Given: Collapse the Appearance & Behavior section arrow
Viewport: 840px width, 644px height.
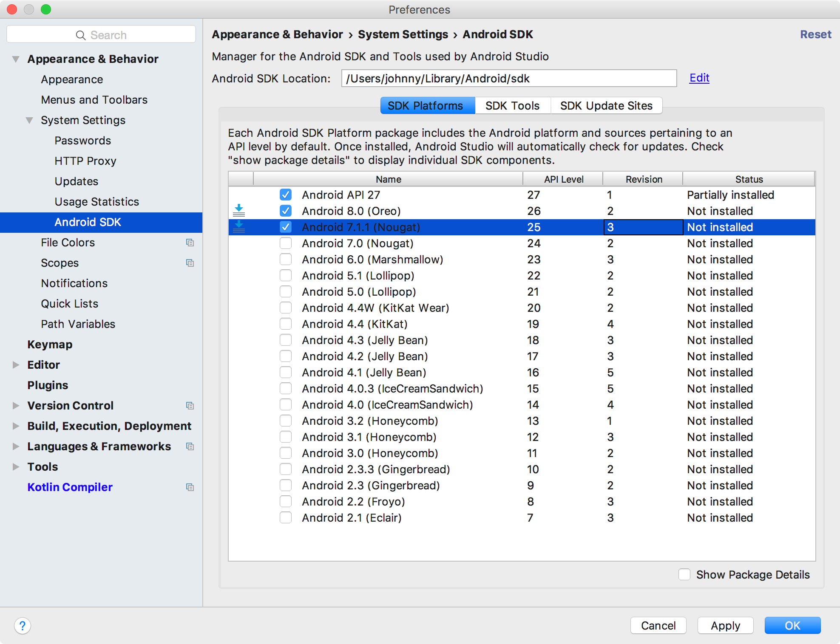Looking at the screenshot, I should click(16, 59).
